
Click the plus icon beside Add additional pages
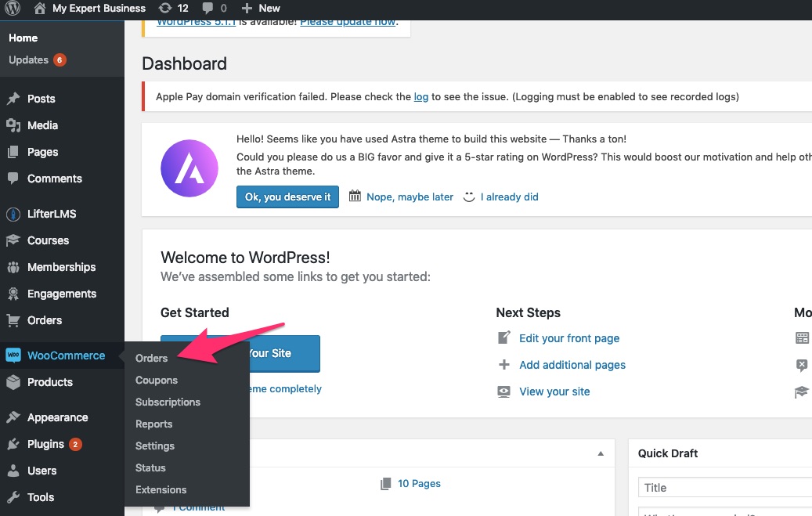503,365
